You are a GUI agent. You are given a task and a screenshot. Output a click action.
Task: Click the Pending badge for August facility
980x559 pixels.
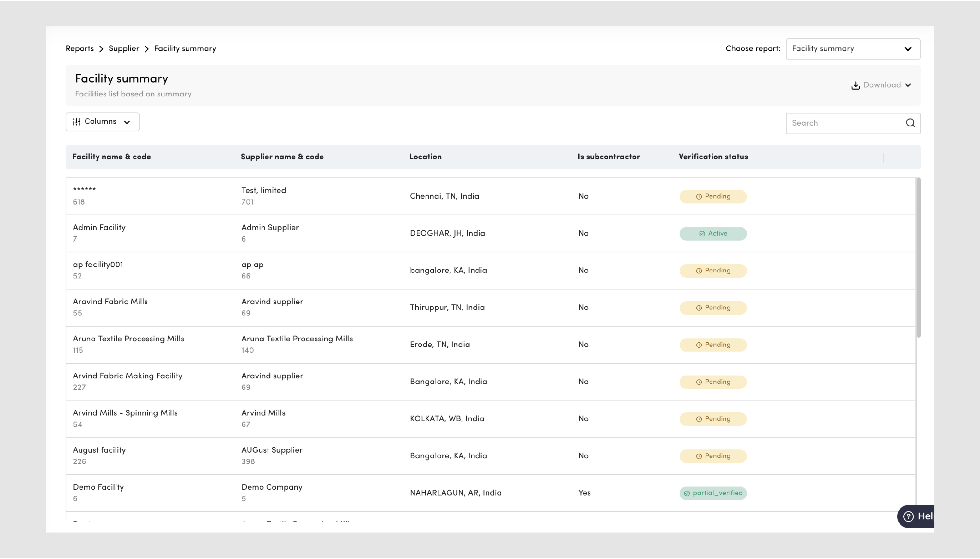(713, 456)
